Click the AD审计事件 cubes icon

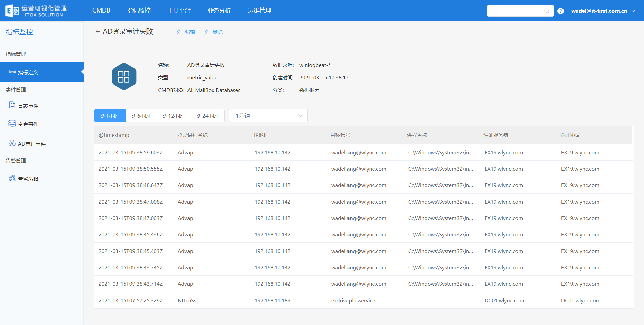[x=12, y=143]
